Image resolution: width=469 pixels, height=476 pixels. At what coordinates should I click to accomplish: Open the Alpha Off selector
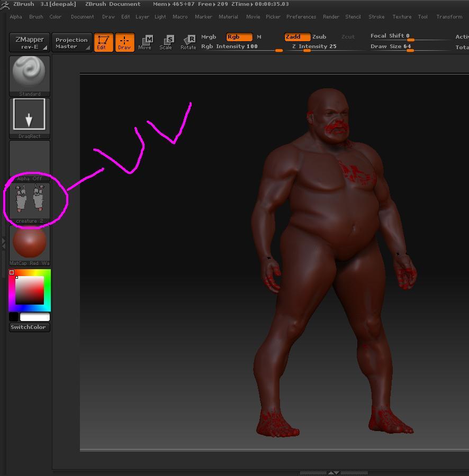tap(30, 161)
